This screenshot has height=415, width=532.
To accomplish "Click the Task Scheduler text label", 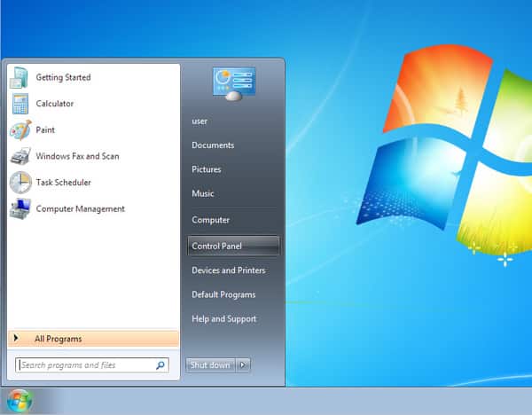I will point(64,182).
